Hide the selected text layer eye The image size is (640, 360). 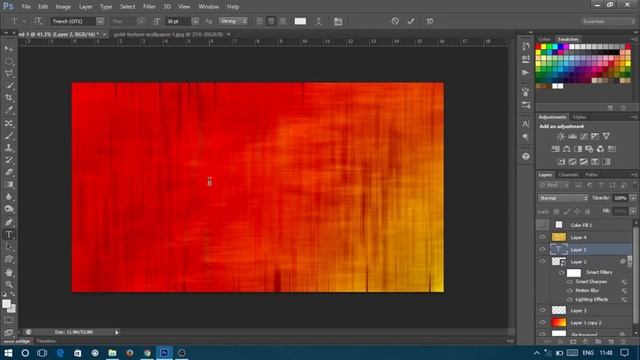(x=542, y=249)
